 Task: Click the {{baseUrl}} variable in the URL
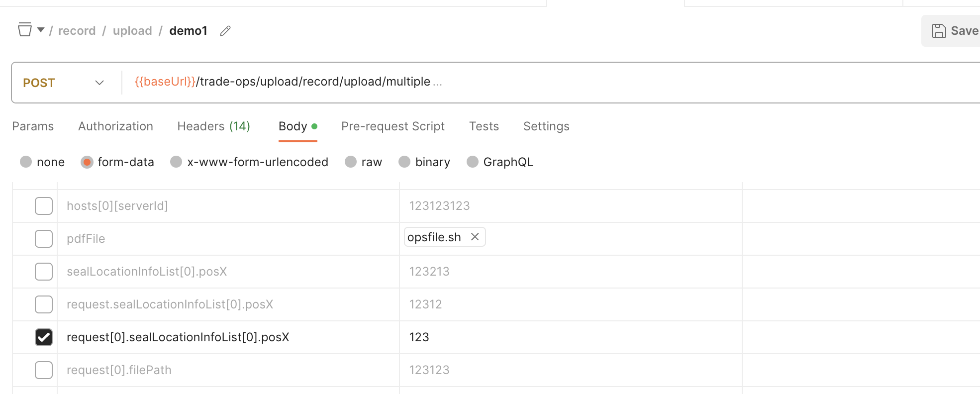point(165,82)
